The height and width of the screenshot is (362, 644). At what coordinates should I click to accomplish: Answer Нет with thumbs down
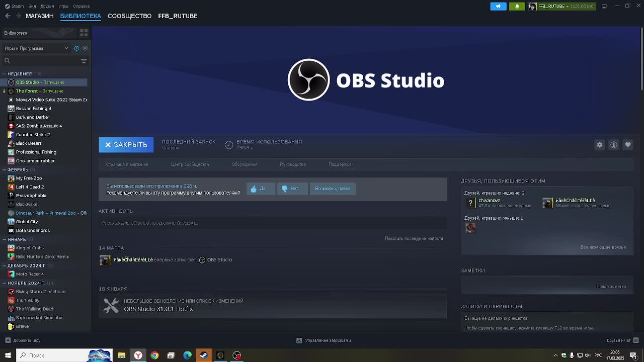[x=292, y=189]
